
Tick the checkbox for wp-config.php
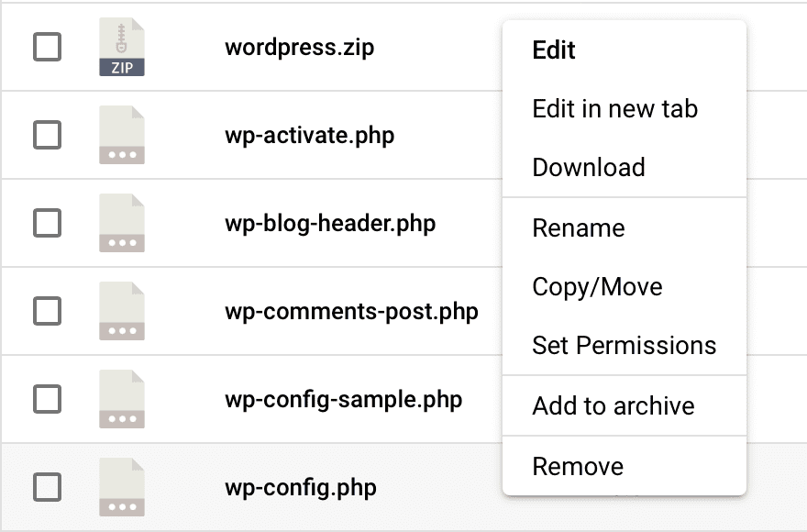[47, 487]
